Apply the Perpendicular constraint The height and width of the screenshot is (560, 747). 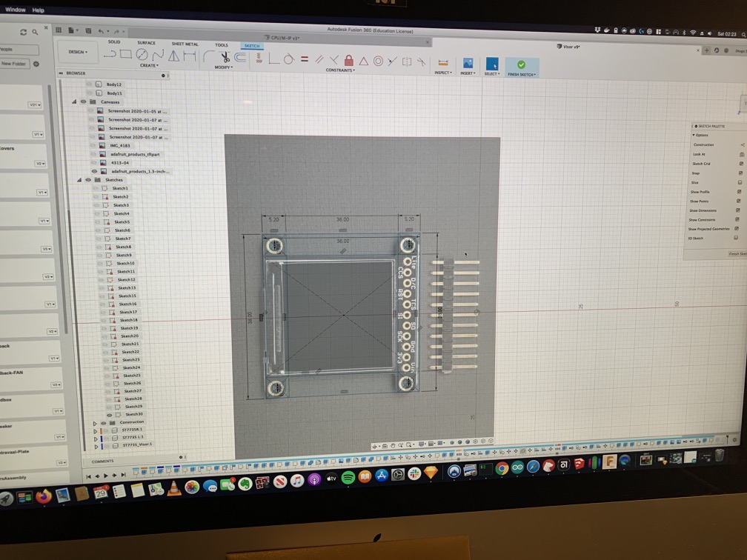(x=334, y=60)
